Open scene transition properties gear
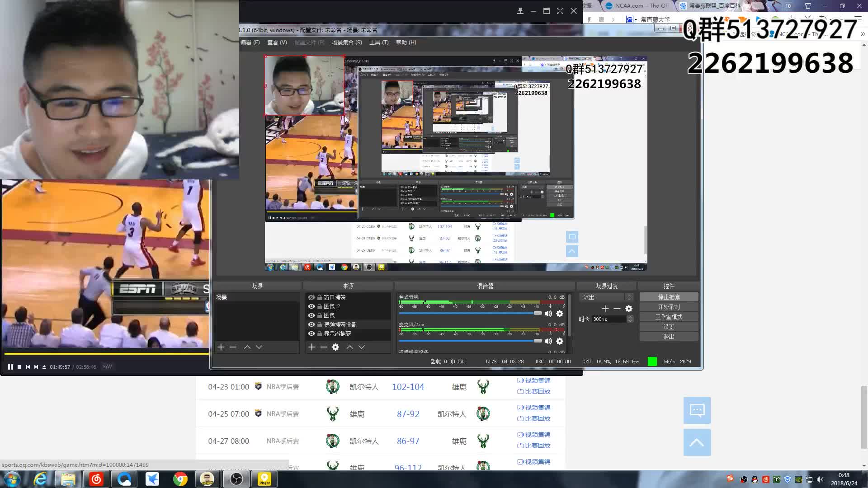The image size is (868, 488). (629, 309)
